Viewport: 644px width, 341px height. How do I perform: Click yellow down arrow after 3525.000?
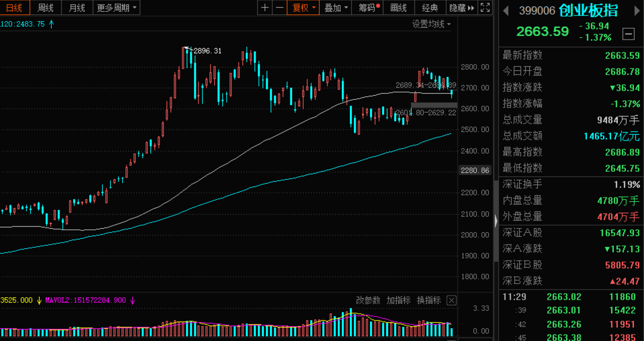38,300
